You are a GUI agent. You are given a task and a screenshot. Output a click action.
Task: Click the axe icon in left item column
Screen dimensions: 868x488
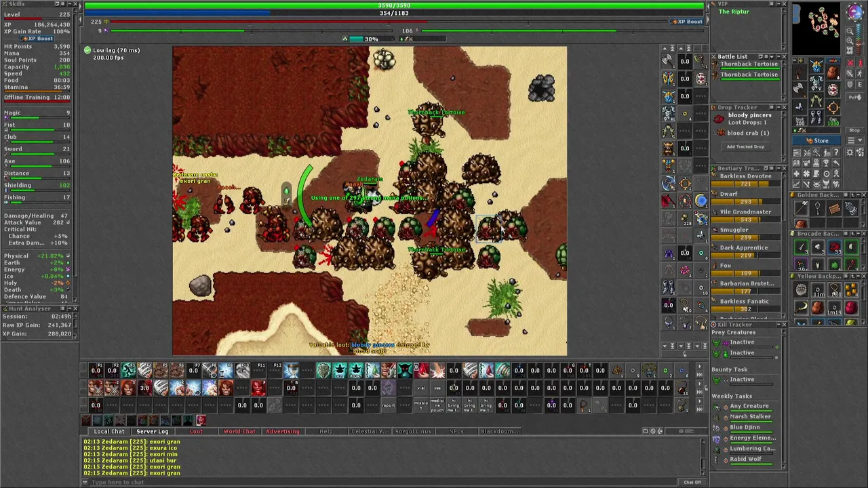pyautogui.click(x=668, y=60)
